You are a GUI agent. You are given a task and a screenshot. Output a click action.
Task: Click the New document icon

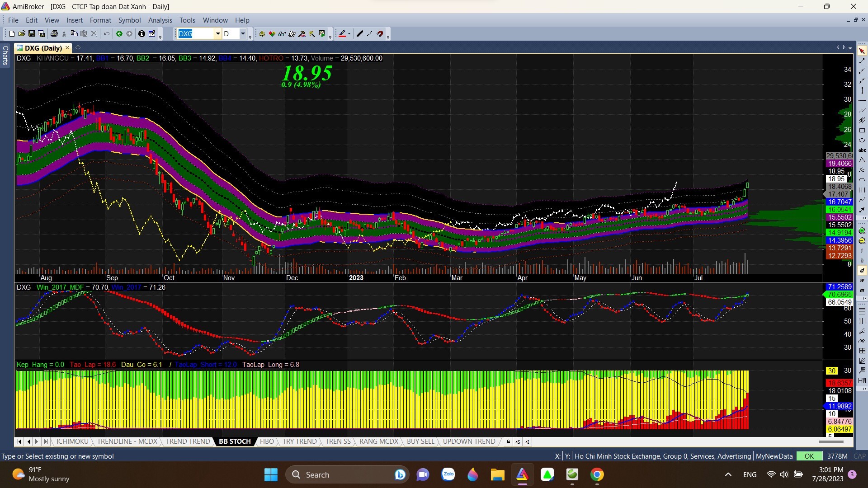12,33
